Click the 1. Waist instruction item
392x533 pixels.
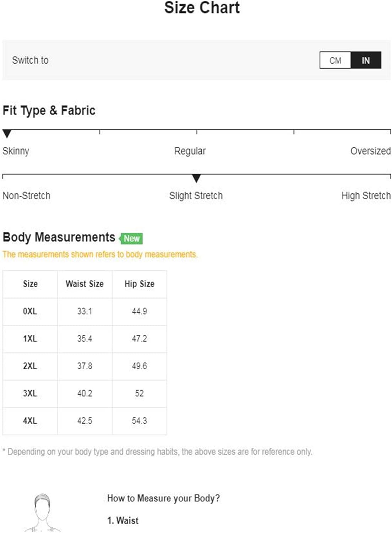pyautogui.click(x=123, y=521)
